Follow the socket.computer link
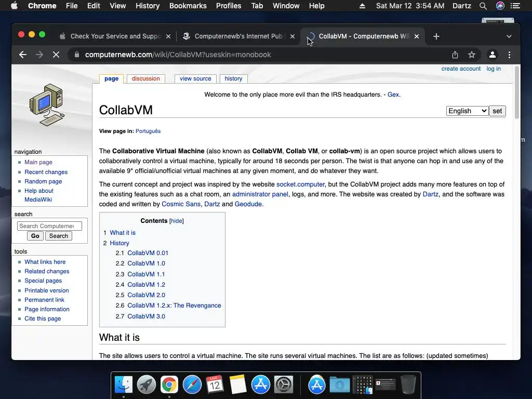 [x=300, y=184]
